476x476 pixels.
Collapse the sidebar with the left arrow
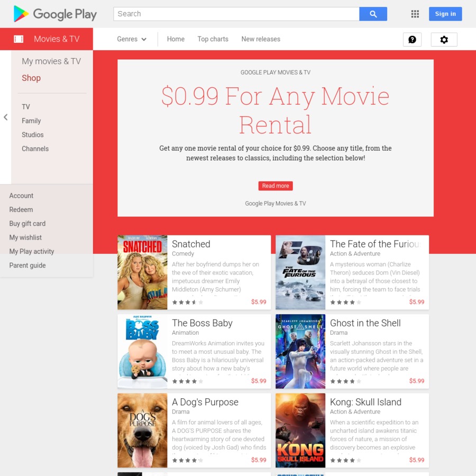pyautogui.click(x=5, y=117)
